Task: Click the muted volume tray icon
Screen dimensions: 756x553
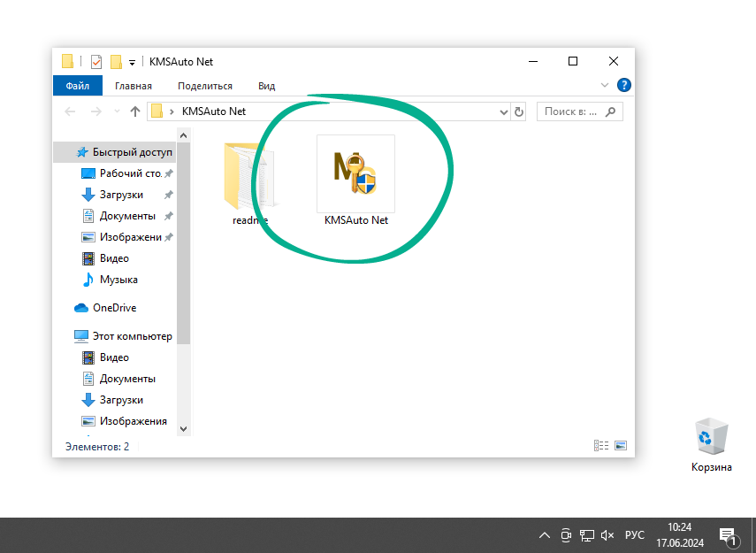Action: (x=607, y=535)
